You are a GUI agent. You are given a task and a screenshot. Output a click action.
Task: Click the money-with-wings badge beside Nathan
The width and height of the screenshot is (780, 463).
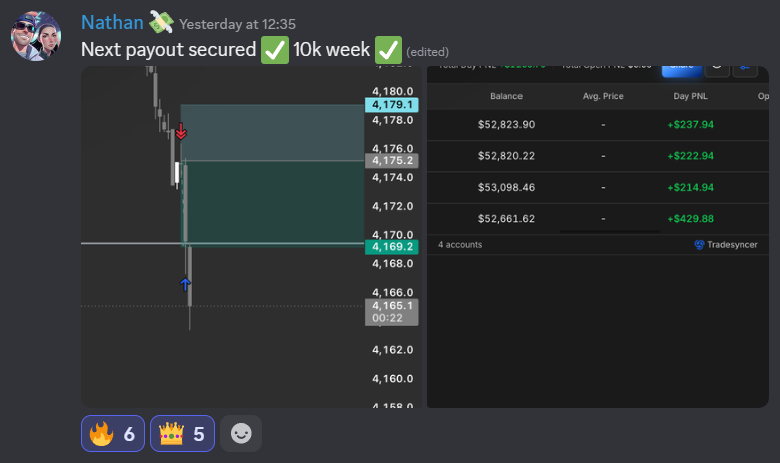pos(161,22)
